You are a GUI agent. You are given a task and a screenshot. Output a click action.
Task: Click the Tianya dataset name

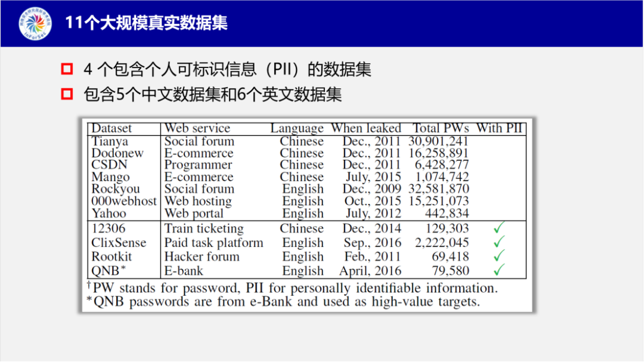[x=110, y=141]
